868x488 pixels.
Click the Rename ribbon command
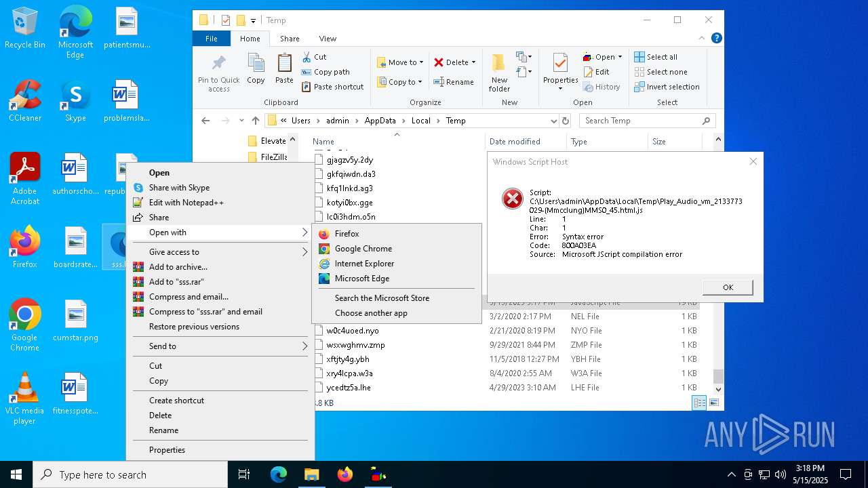pyautogui.click(x=454, y=82)
